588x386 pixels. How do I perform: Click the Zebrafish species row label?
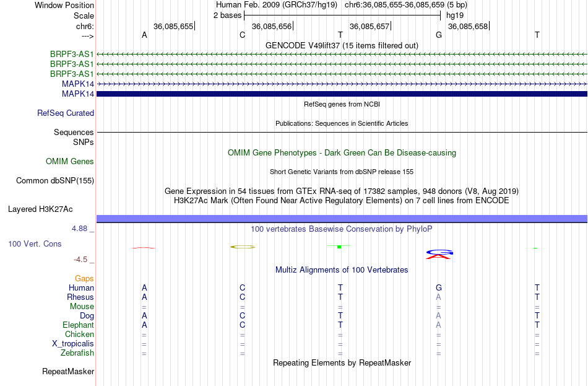click(x=77, y=353)
